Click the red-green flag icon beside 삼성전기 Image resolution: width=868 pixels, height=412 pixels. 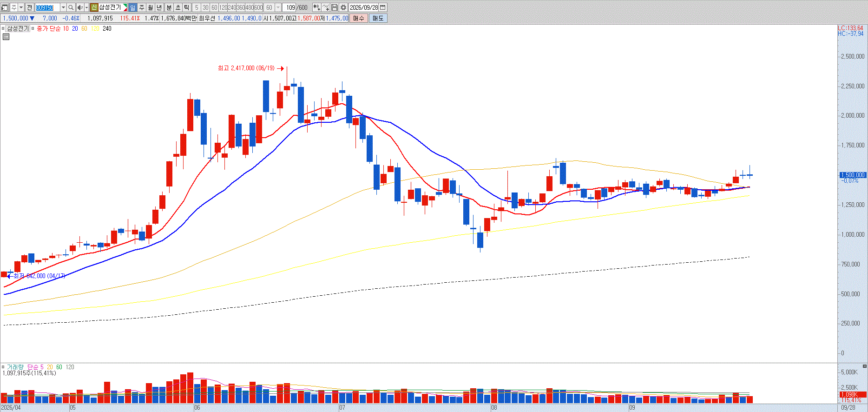(125, 7)
